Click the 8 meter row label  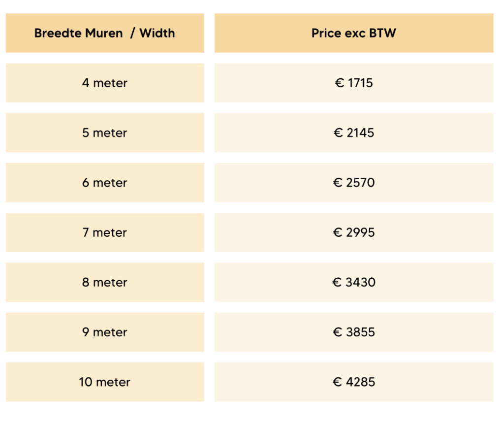point(105,283)
